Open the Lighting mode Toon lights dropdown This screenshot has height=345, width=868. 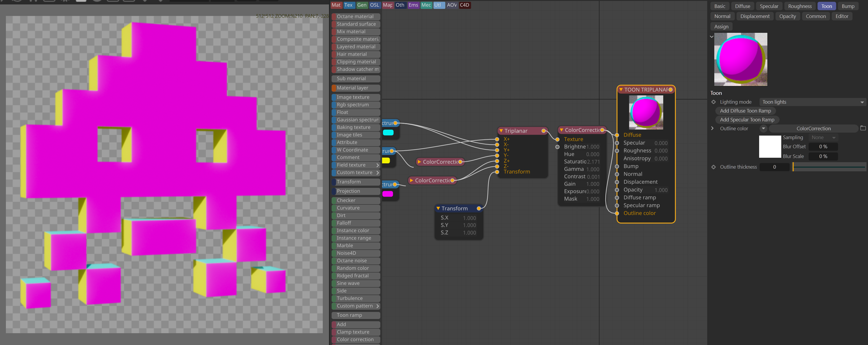pyautogui.click(x=813, y=102)
